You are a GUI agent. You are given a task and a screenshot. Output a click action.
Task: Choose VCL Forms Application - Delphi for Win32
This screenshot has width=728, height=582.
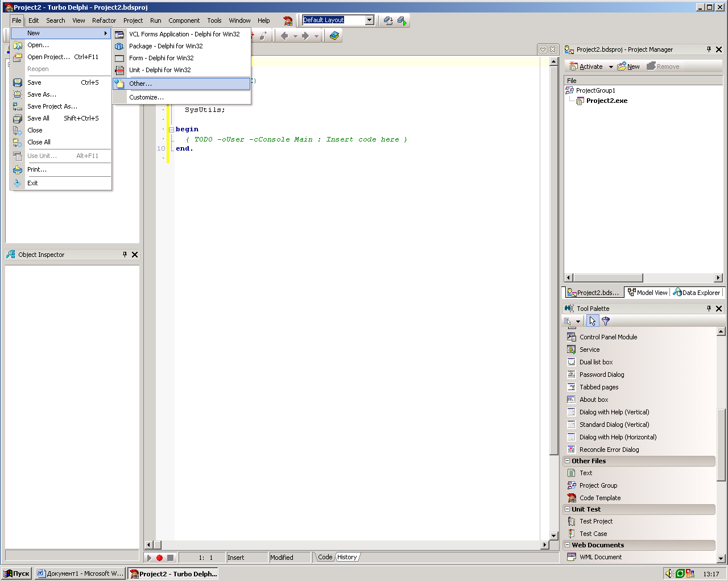(181, 34)
